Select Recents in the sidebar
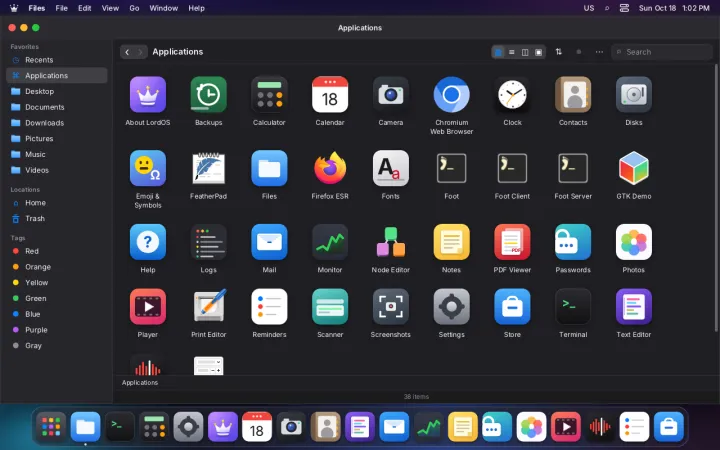720x450 pixels. [x=57, y=60]
